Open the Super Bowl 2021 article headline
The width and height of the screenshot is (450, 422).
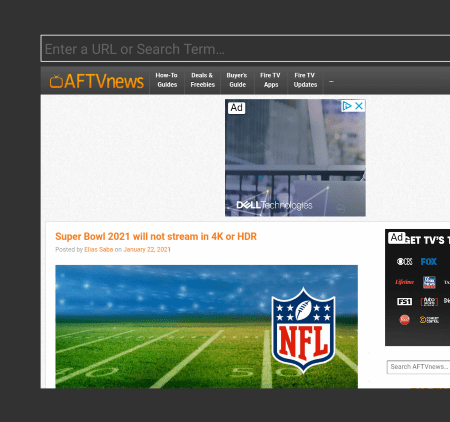(156, 236)
